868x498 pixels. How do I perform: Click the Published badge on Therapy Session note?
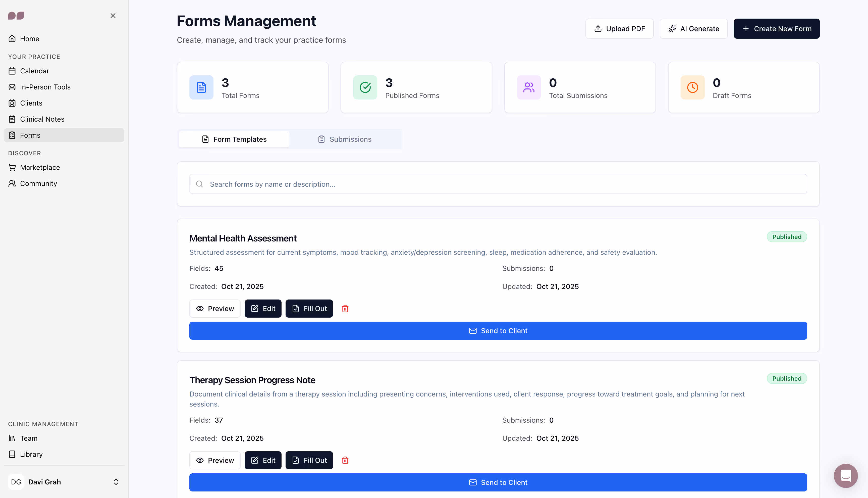point(787,378)
